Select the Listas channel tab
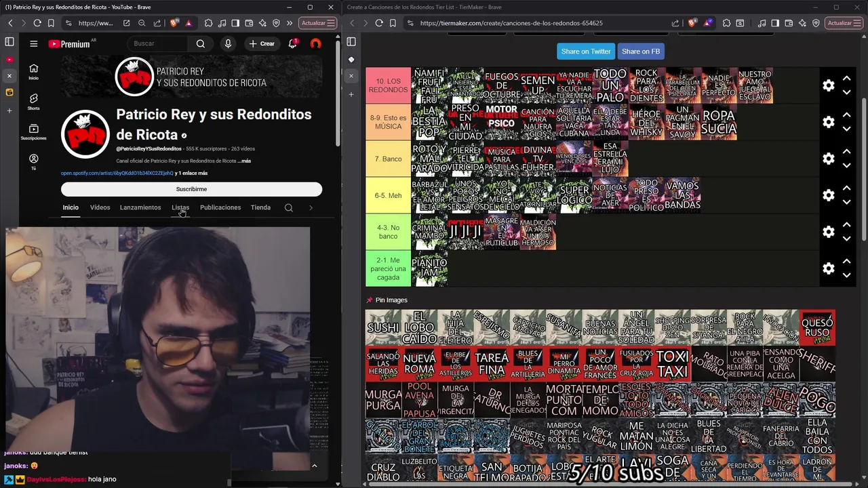This screenshot has width=868, height=488. click(x=180, y=207)
